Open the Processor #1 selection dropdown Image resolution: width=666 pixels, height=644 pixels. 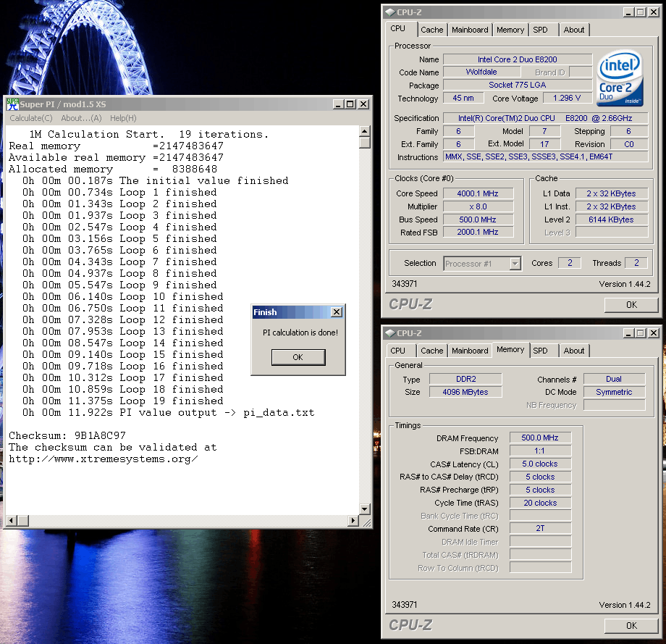coord(515,264)
